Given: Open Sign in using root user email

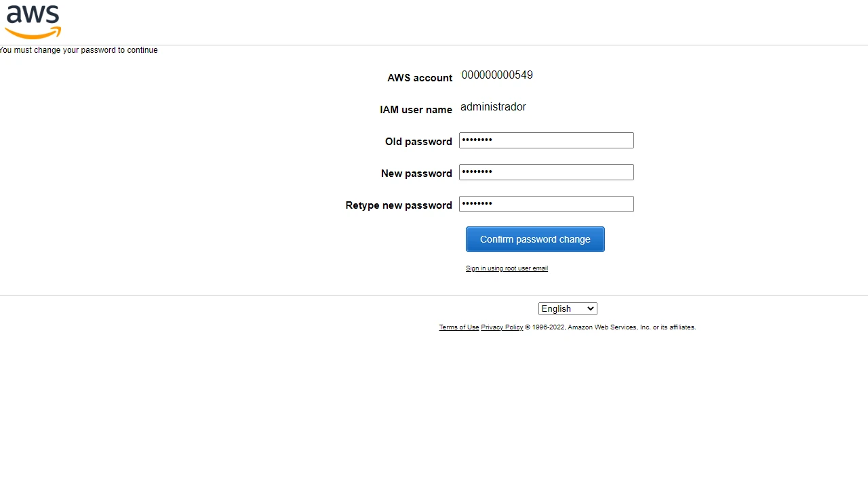Looking at the screenshot, I should [507, 268].
